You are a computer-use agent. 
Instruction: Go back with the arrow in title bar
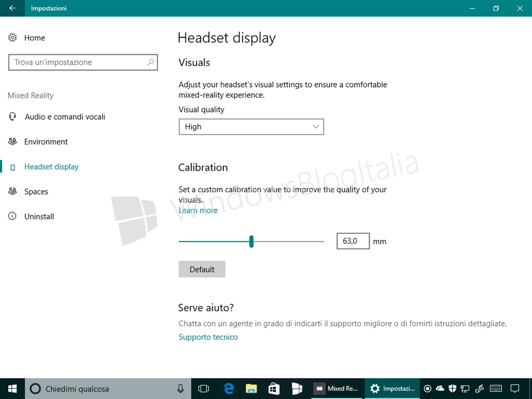pyautogui.click(x=12, y=8)
